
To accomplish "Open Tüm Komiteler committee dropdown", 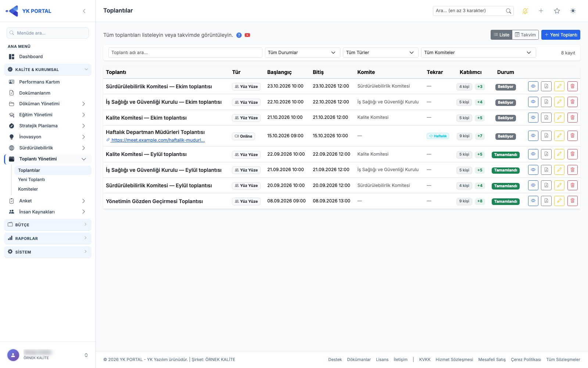I will point(478,53).
